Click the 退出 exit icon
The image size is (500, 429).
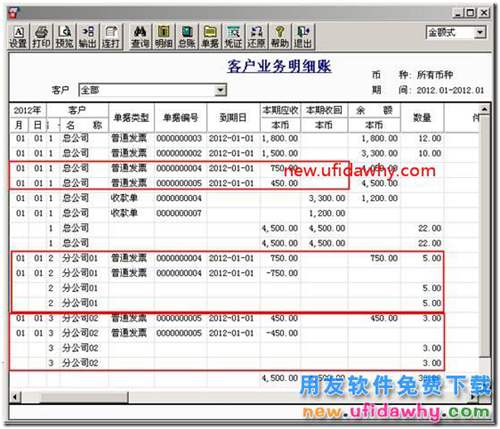(303, 37)
